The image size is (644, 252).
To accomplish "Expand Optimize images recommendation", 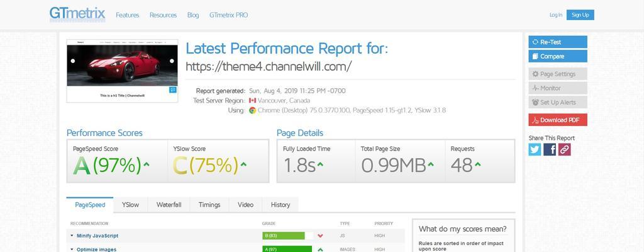I will point(96,249).
